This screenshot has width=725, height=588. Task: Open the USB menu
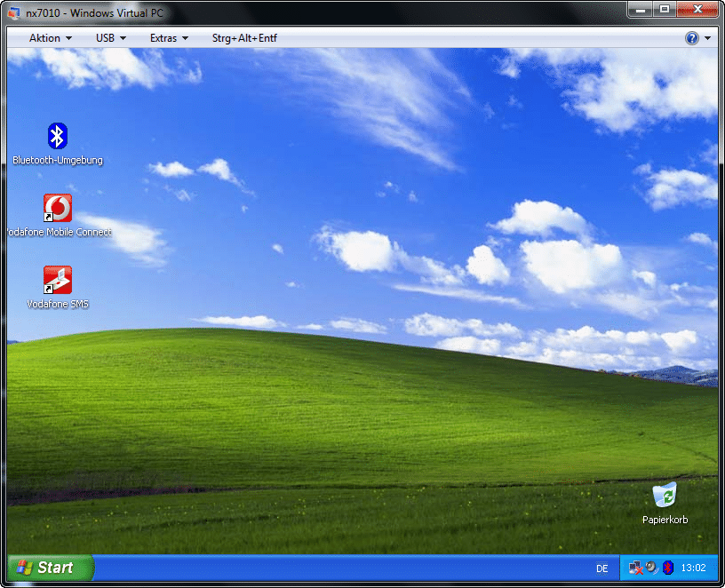coord(110,38)
